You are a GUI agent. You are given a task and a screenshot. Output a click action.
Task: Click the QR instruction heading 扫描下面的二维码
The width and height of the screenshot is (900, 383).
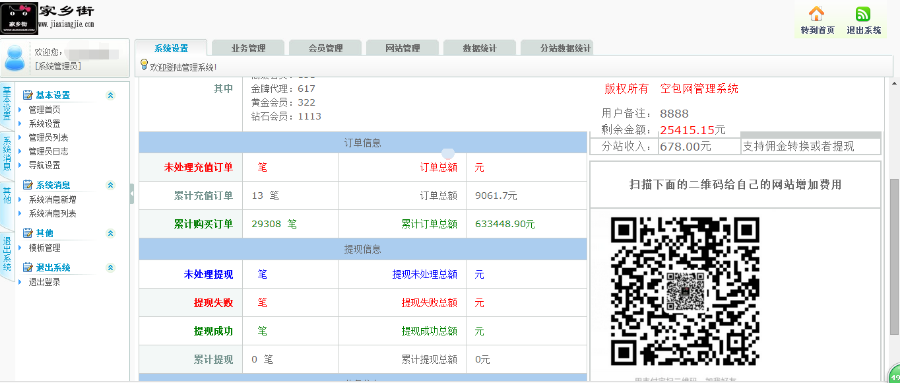coord(735,184)
